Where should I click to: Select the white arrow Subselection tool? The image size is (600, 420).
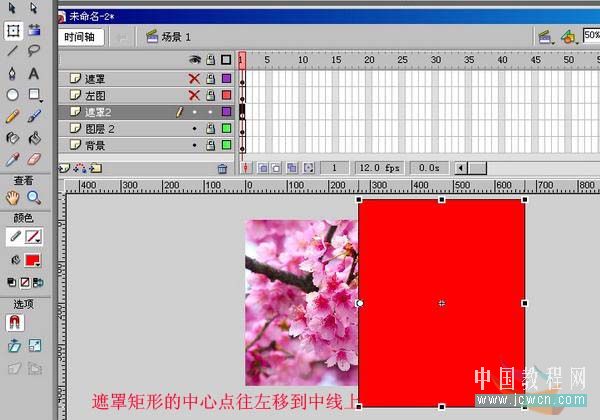click(34, 8)
